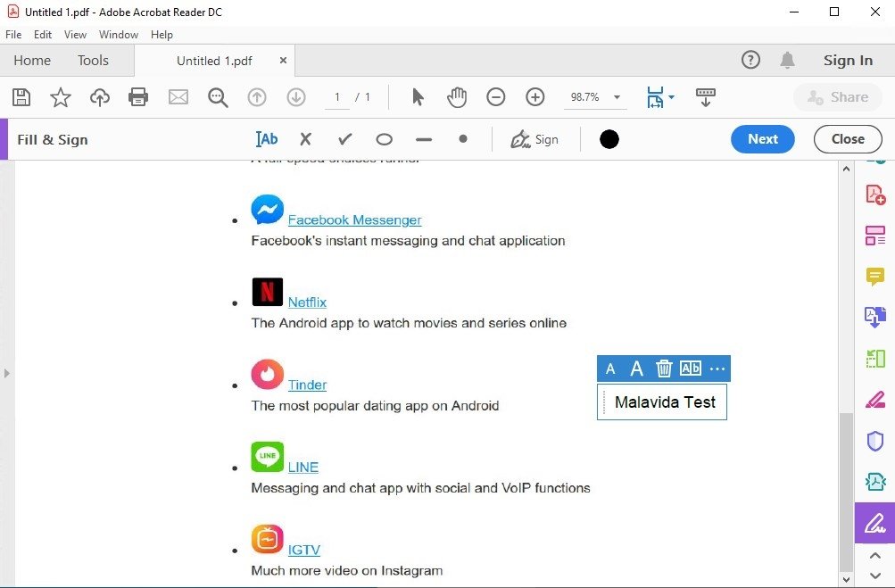Select the circle annotation tool
Viewport: 895px width, 588px height.
tap(384, 139)
